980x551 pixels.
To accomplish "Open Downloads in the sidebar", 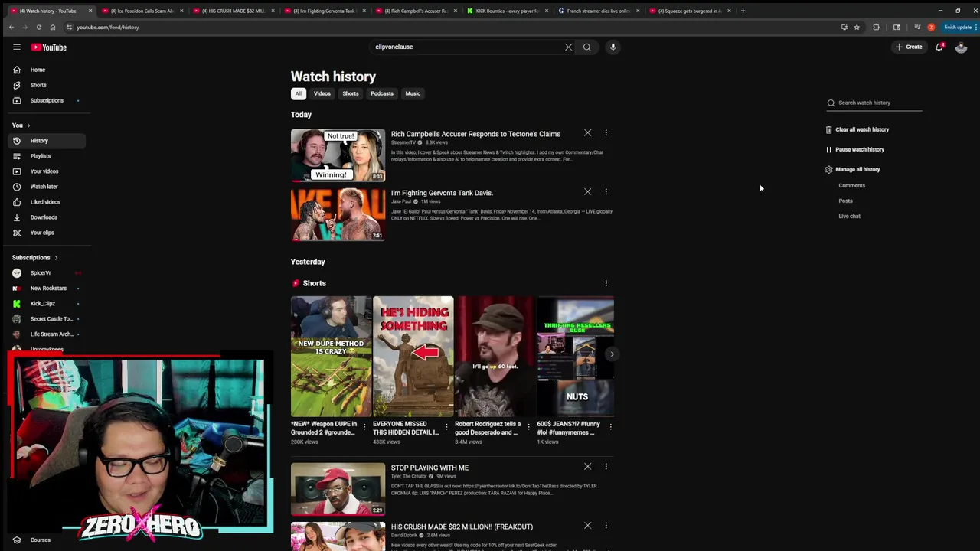I will click(x=45, y=217).
